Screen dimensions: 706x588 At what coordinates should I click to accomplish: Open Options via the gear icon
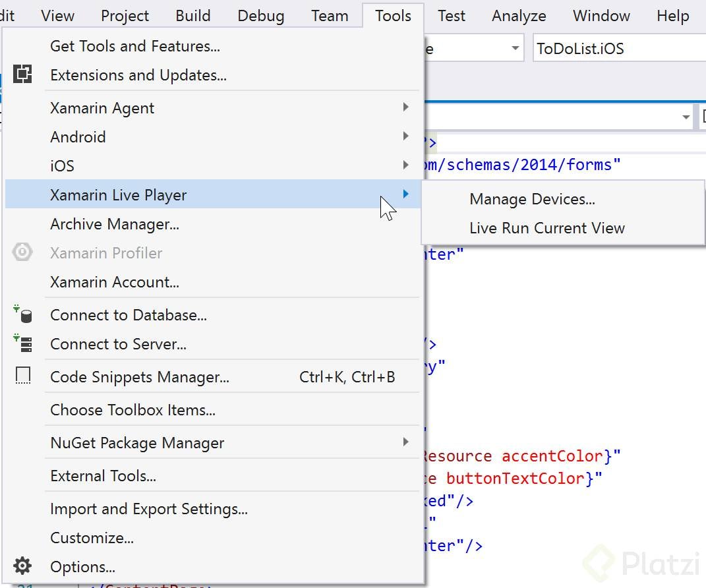(22, 567)
